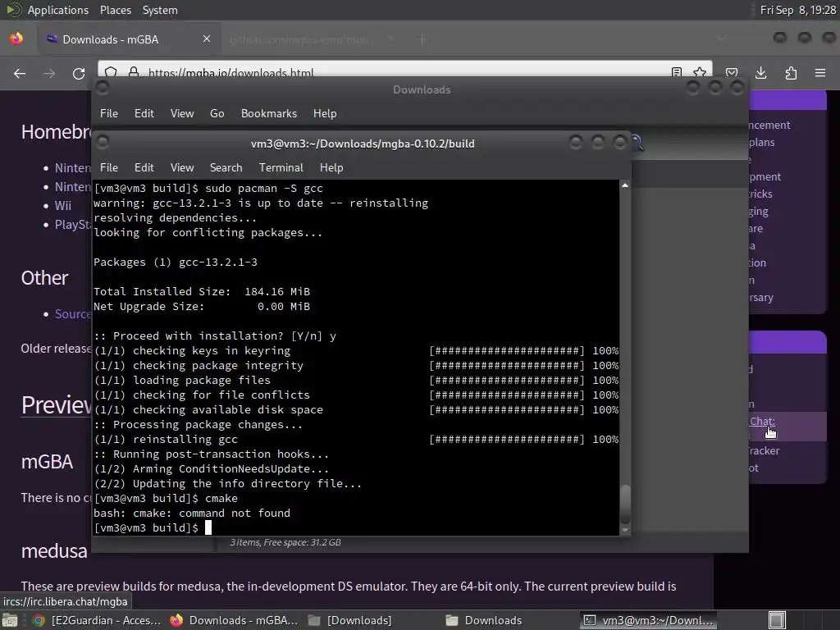Open the System menu in top panel
Image resolution: width=840 pixels, height=630 pixels.
coord(160,10)
